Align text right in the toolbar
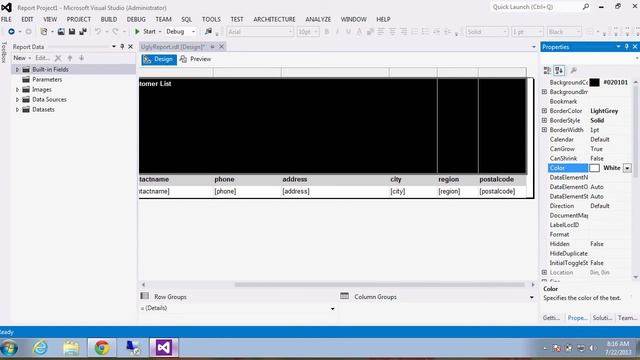This screenshot has height=360, width=640. (x=403, y=31)
